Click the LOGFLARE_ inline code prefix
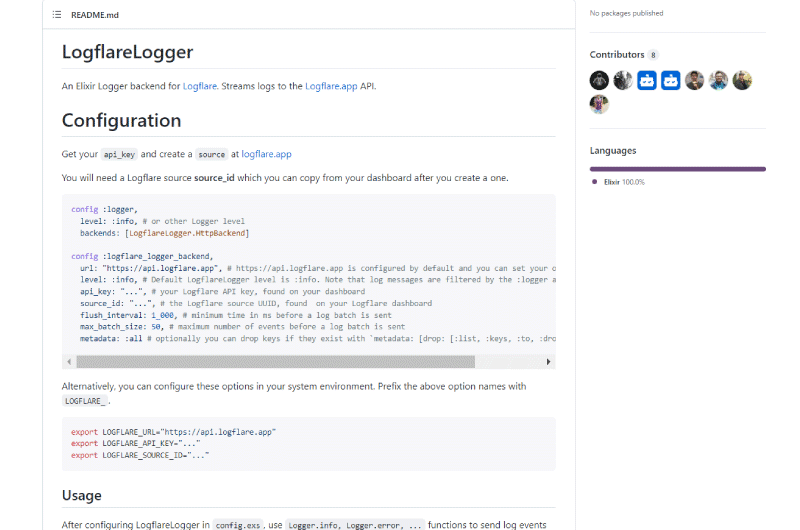 tap(85, 401)
